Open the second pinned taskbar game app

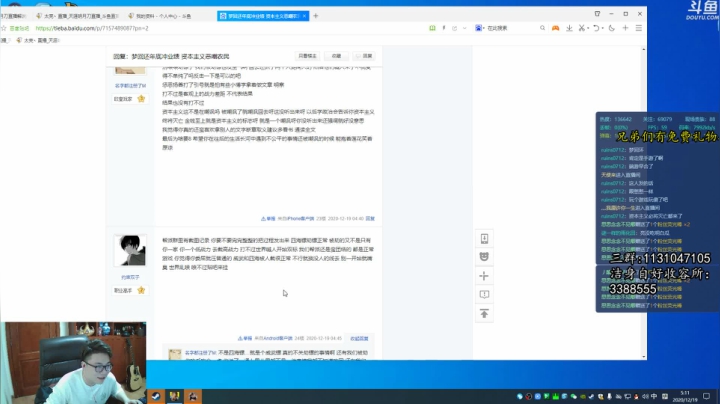point(174,396)
